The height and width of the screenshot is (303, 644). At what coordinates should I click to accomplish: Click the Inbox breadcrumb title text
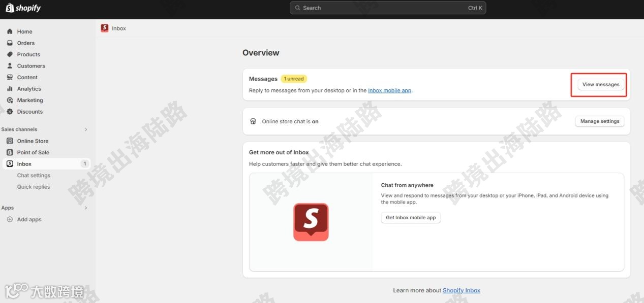point(119,28)
